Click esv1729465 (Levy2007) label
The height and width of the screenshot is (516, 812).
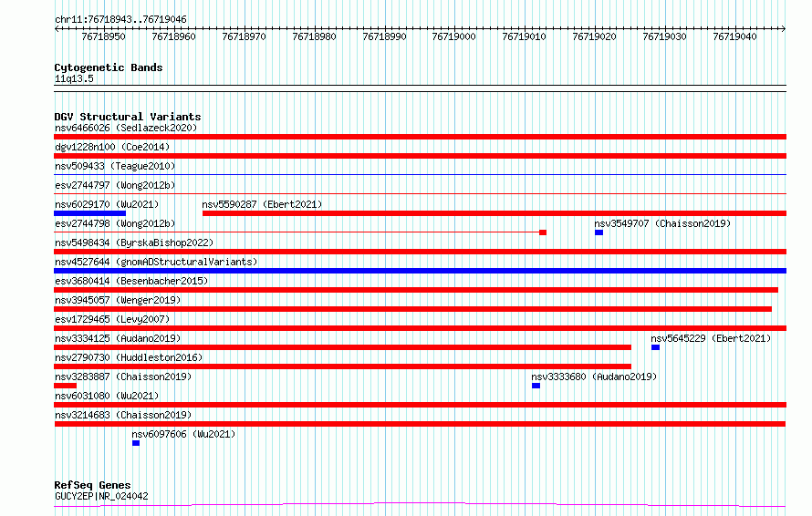[x=112, y=319]
